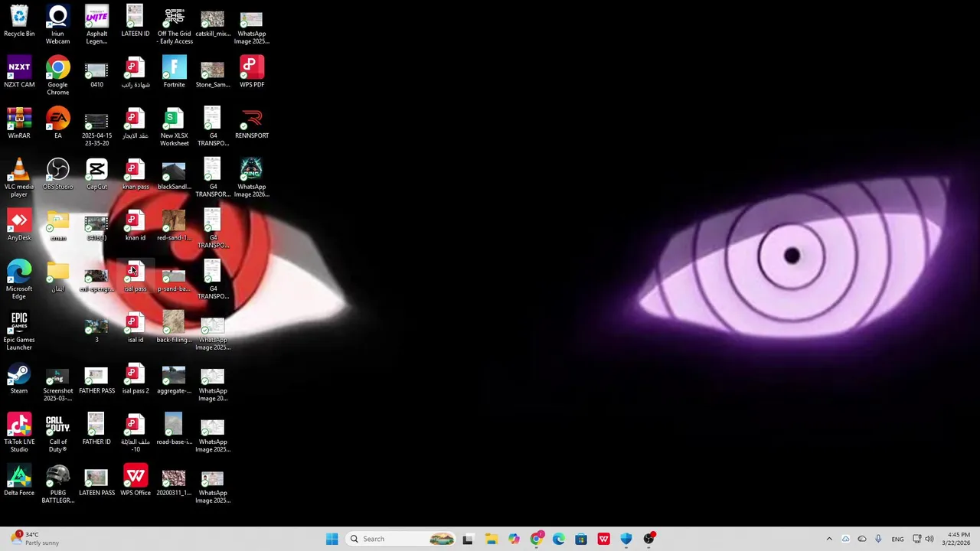Click the OneDrive cloud tray icon
This screenshot has width=980, height=551.
point(862,539)
